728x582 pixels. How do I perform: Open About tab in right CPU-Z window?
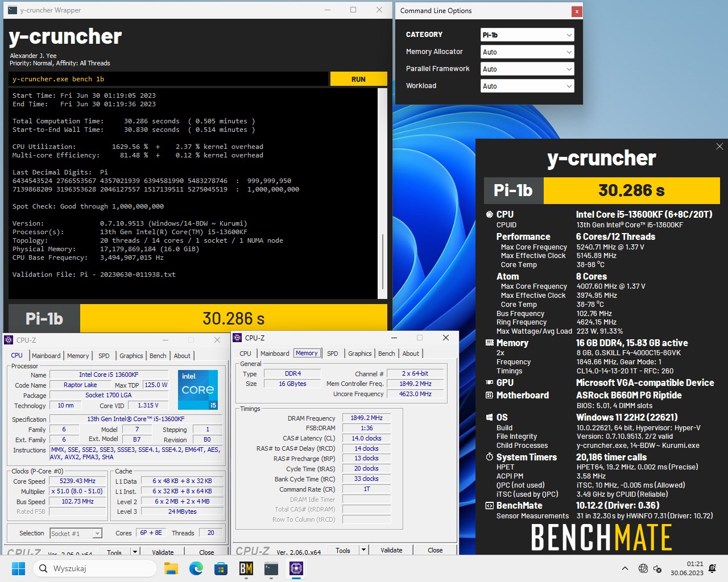pos(411,354)
